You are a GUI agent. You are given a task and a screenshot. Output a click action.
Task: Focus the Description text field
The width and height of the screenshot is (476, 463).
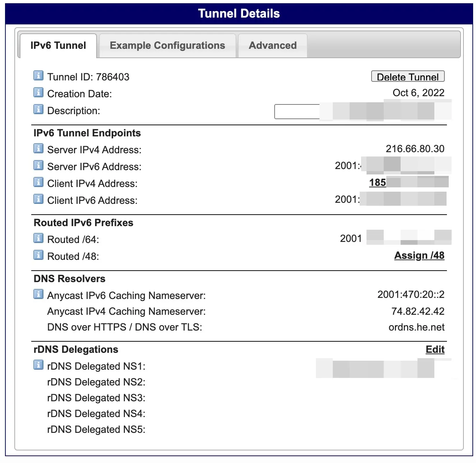tap(297, 112)
